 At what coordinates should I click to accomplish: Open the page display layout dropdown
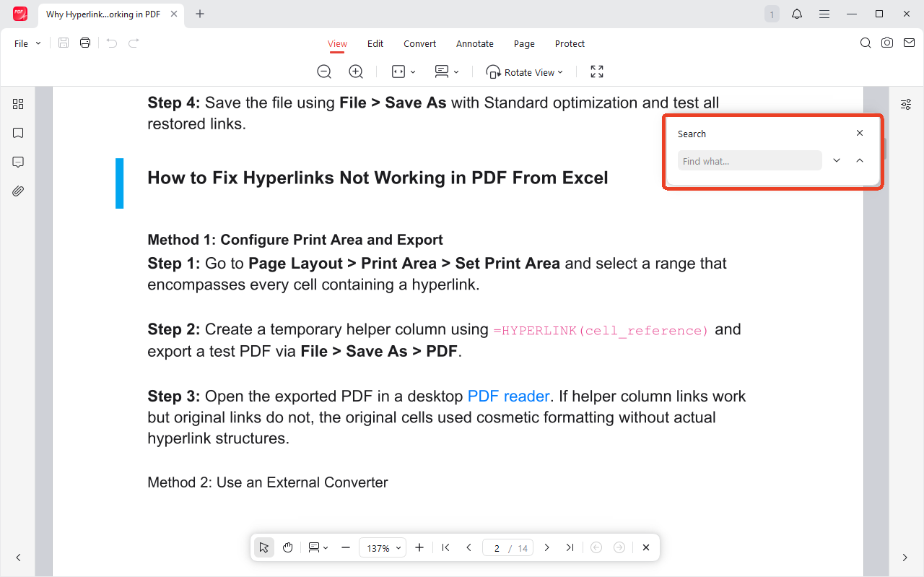pyautogui.click(x=447, y=71)
